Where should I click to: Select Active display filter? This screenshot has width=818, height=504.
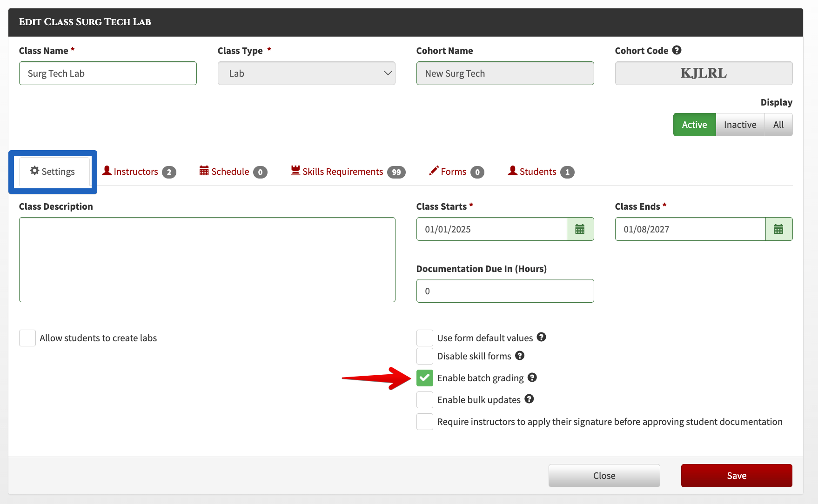[x=695, y=125]
